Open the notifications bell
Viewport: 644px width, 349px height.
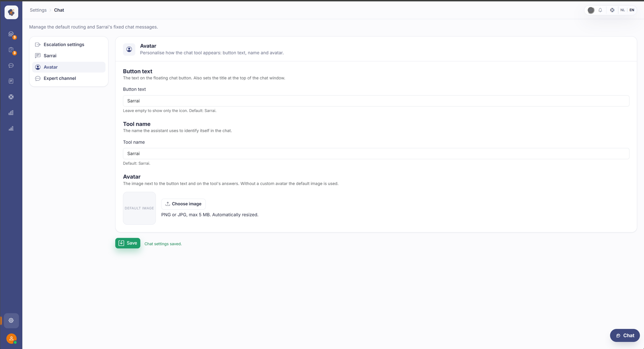point(600,10)
